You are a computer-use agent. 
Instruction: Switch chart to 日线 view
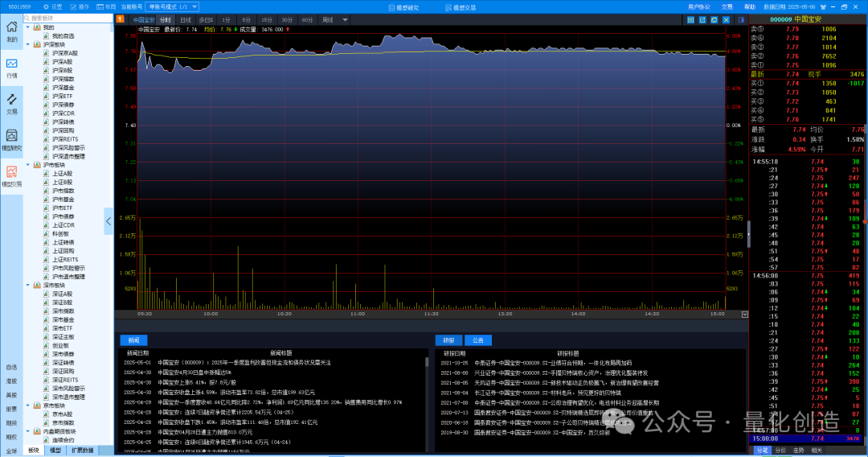pos(186,20)
